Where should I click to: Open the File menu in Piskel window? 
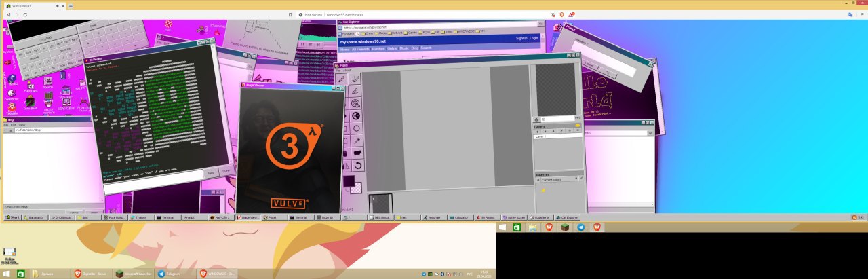338,70
